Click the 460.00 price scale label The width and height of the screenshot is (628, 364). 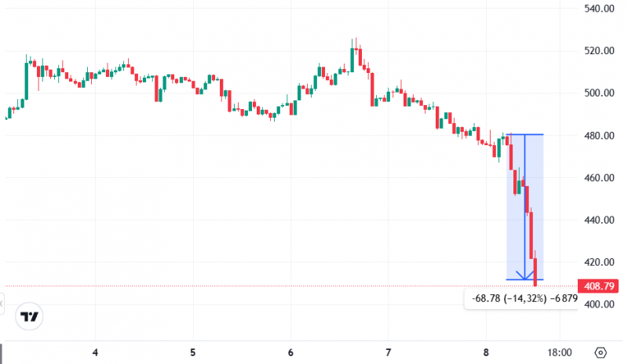click(599, 177)
